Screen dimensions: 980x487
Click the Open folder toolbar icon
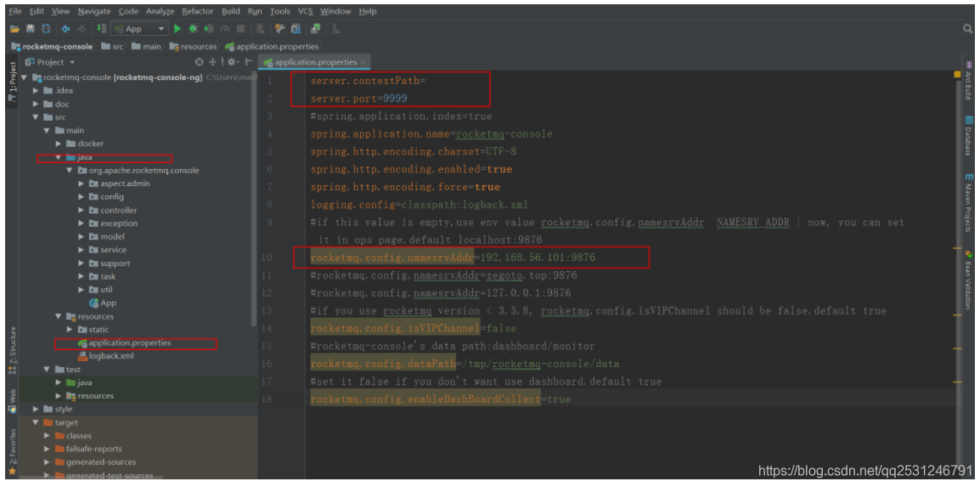coord(14,29)
